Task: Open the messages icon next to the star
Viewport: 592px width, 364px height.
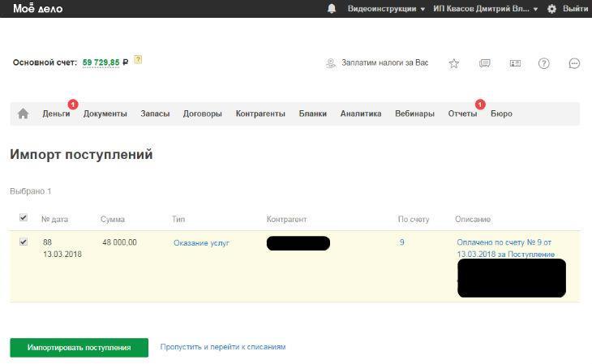Action: pos(485,63)
